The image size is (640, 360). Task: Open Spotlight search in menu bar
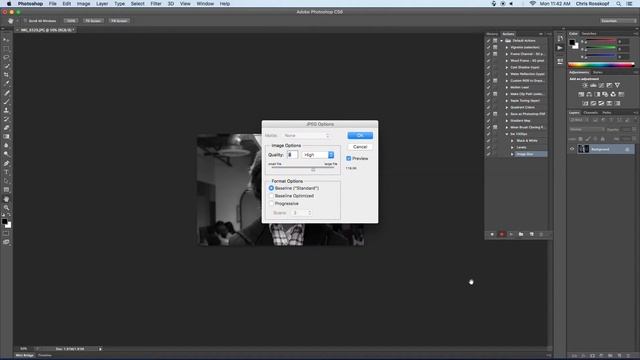(618, 4)
